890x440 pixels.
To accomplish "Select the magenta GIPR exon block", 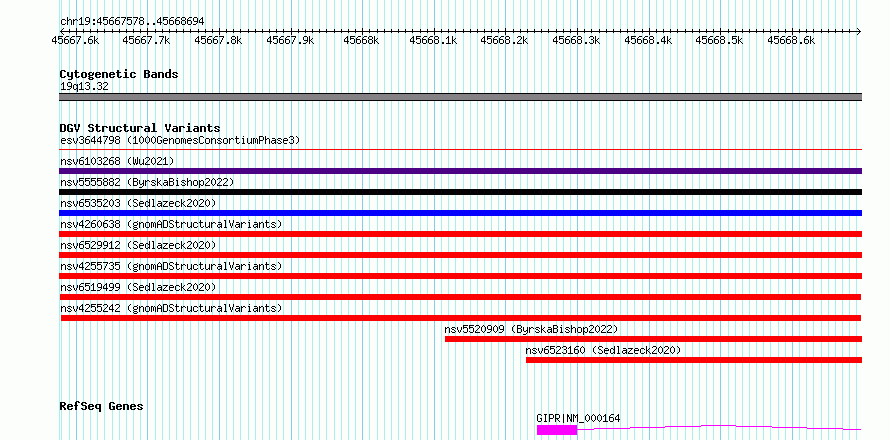I will (557, 430).
